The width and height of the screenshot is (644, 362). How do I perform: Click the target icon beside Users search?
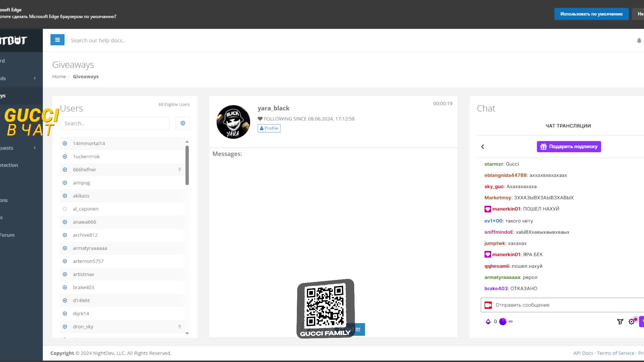(183, 123)
